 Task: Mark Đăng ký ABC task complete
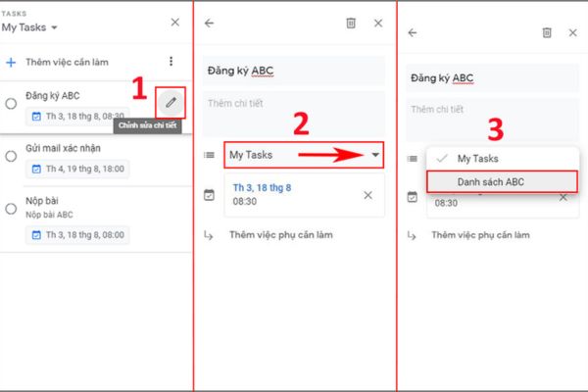(11, 104)
